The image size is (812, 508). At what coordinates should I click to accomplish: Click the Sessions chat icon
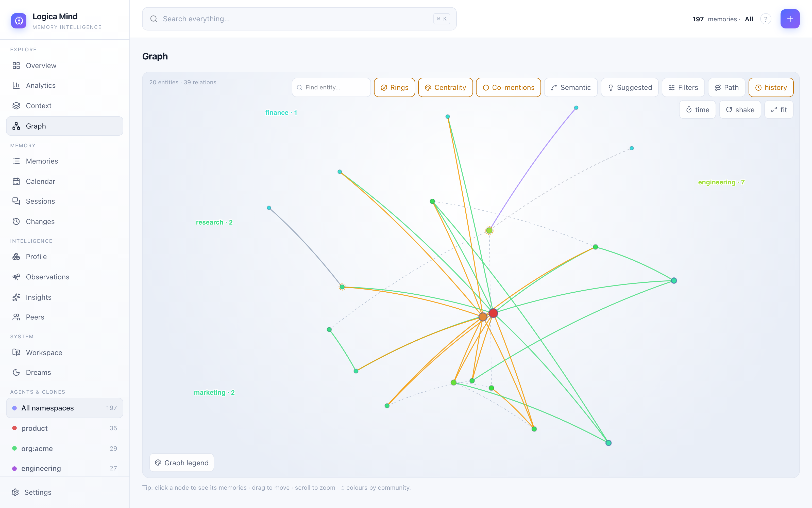point(16,201)
